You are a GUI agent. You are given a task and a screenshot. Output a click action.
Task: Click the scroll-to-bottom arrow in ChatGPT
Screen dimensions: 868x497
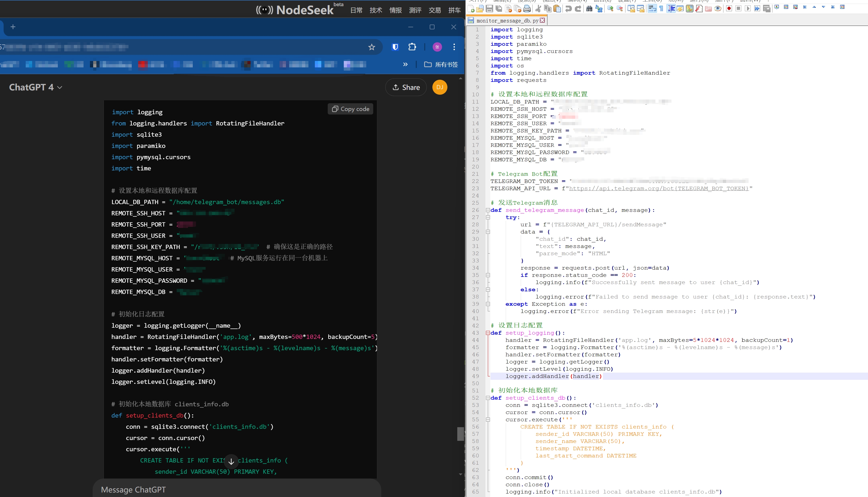pyautogui.click(x=231, y=461)
